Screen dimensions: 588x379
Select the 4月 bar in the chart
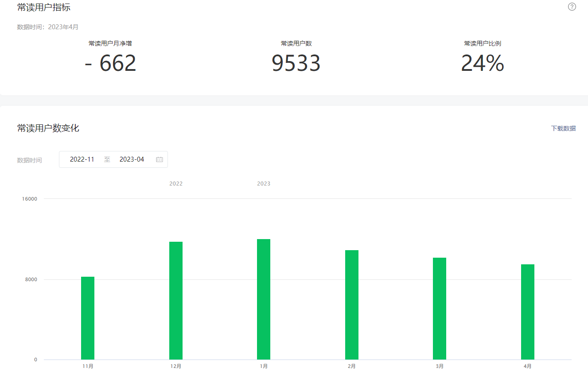tap(528, 312)
